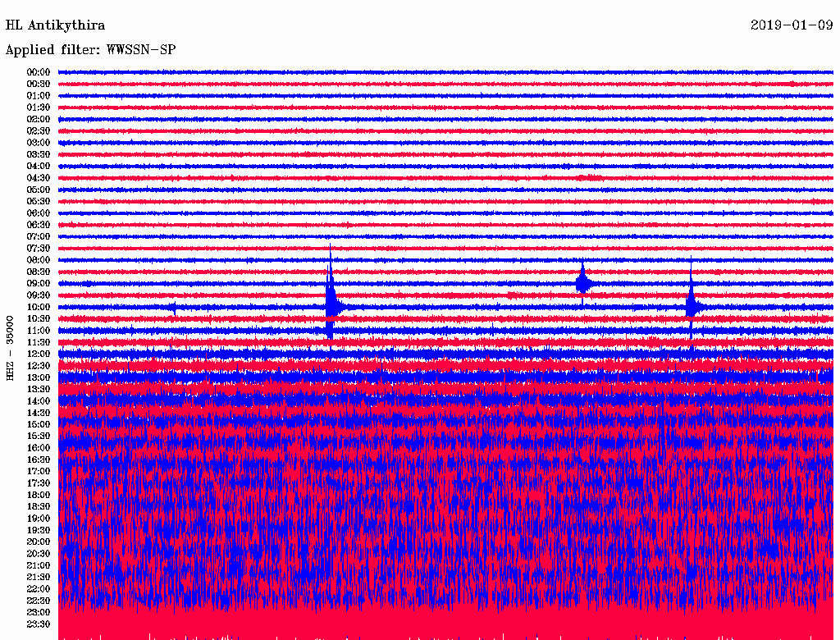The image size is (840, 640).
Task: Click the 17:00 time label
Action: click(39, 471)
